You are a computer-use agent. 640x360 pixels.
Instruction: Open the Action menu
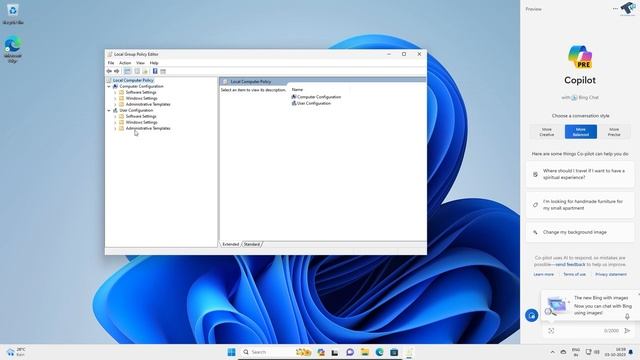click(x=125, y=63)
